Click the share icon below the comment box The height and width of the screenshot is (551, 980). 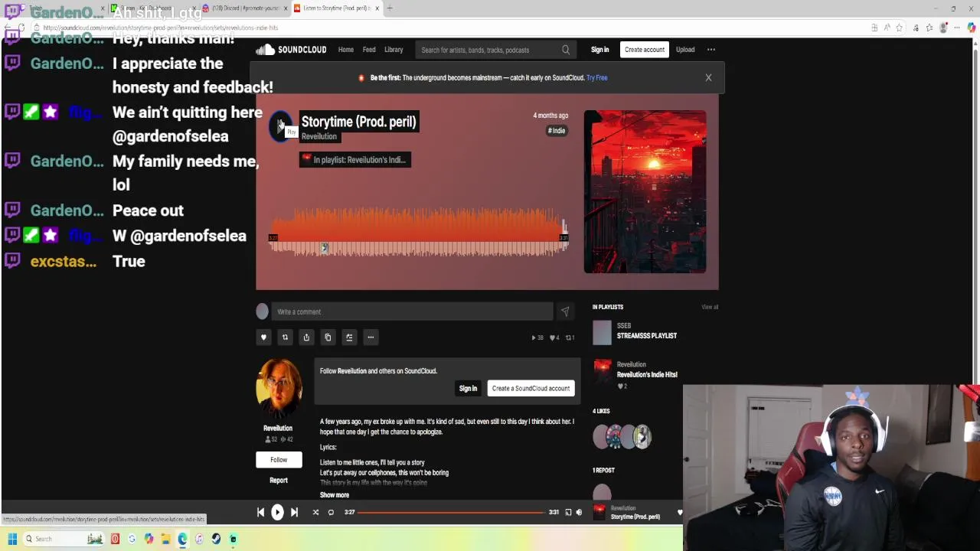[x=306, y=337]
